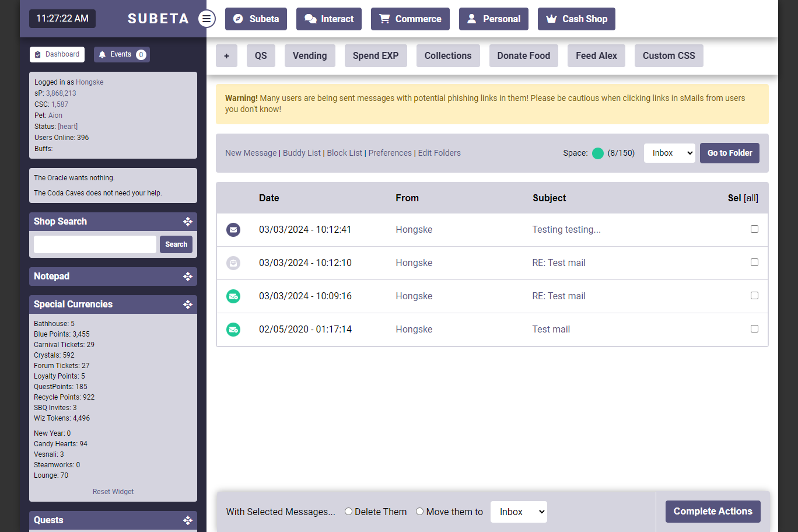This screenshot has height=532, width=798.
Task: Click the New Message link
Action: tap(251, 153)
